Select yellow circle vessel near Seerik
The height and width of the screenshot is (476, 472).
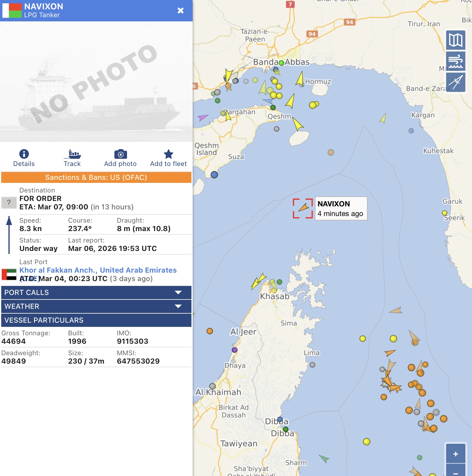tap(445, 213)
